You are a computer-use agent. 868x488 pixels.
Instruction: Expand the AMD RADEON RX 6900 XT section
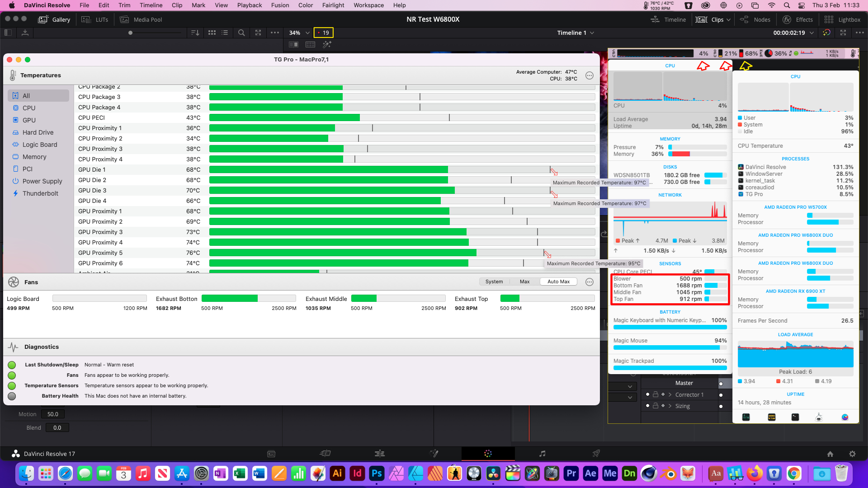795,291
